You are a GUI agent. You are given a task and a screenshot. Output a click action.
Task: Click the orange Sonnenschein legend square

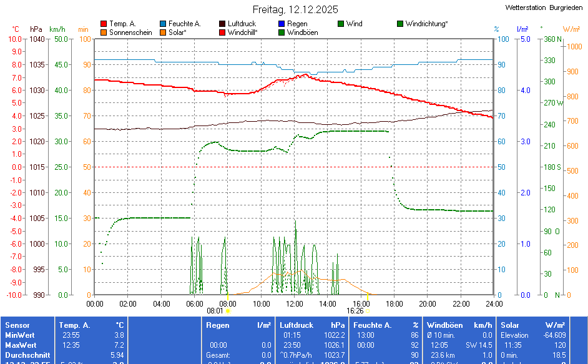point(104,32)
